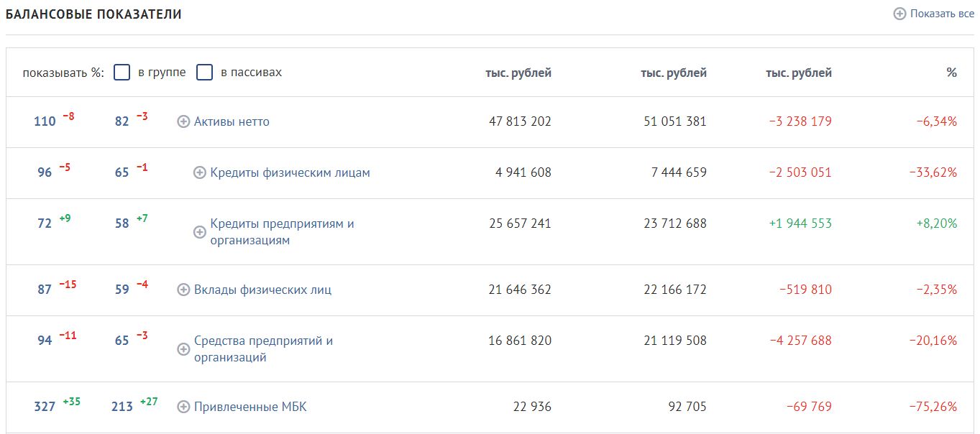Expand Активы нетто row
Image resolution: width=980 pixels, height=434 pixels.
click(x=183, y=121)
